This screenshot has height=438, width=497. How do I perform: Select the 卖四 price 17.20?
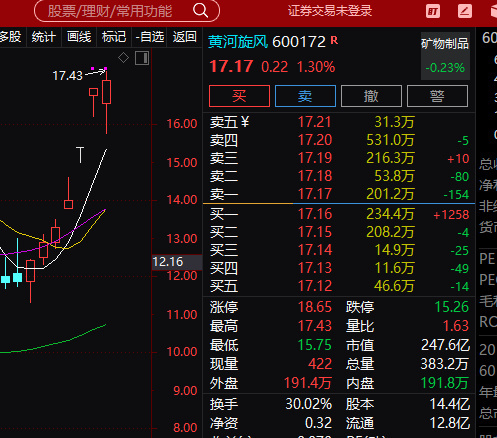pyautogui.click(x=315, y=140)
